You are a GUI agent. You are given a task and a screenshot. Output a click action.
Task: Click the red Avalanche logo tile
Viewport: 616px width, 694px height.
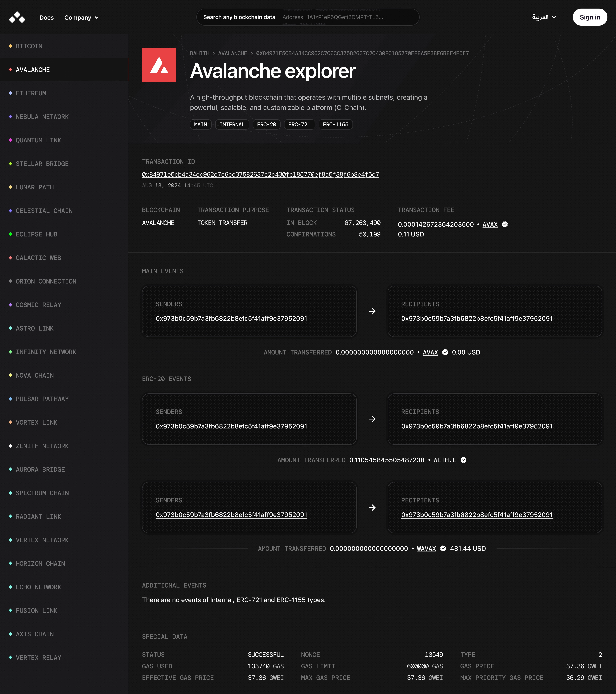159,65
